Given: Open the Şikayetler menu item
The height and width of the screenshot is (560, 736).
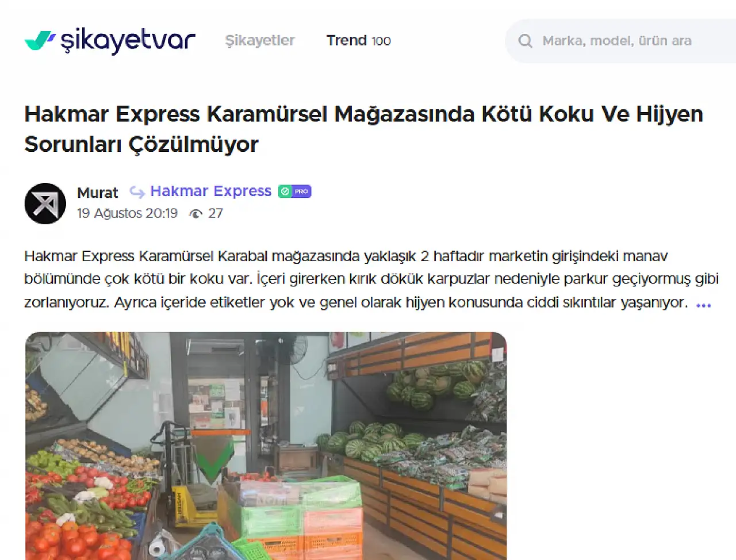Looking at the screenshot, I should tap(260, 40).
